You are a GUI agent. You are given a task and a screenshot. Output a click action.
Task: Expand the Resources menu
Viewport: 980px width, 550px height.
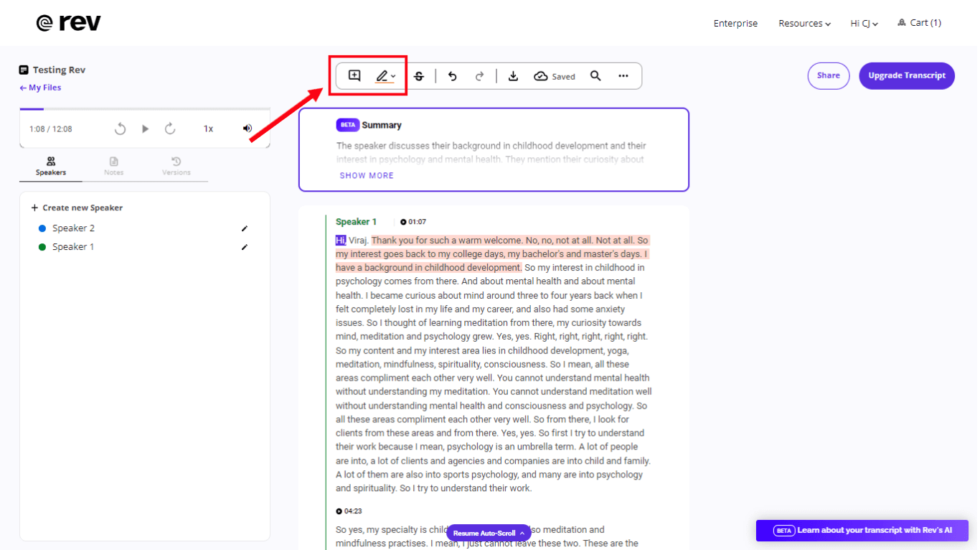(x=804, y=24)
